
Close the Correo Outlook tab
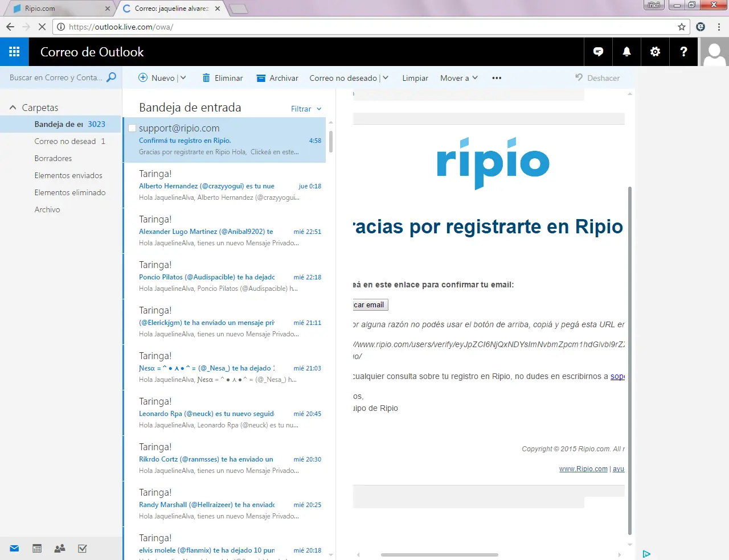click(x=218, y=9)
